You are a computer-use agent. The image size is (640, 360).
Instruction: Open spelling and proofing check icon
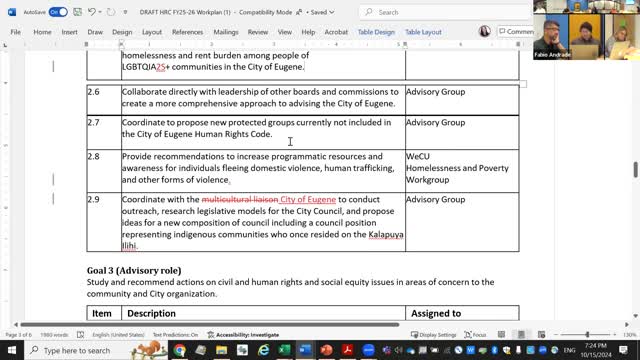80,335
